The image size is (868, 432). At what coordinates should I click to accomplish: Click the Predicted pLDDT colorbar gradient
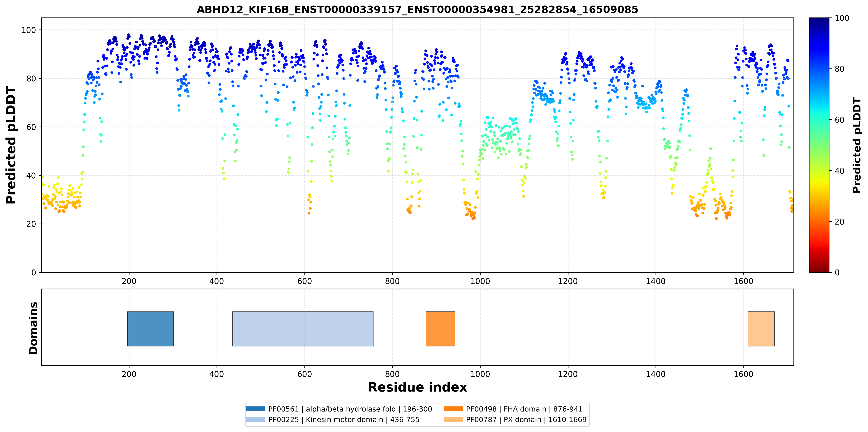click(x=819, y=145)
